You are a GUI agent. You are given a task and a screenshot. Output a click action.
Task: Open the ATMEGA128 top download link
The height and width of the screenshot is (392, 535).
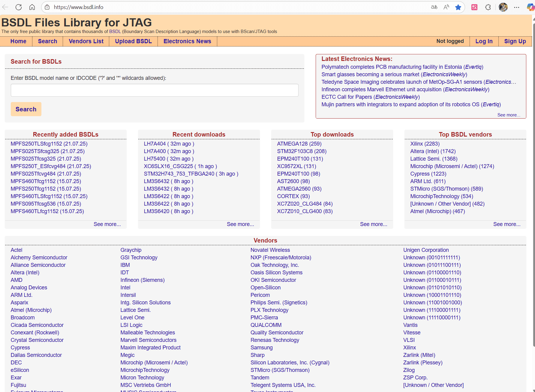[x=299, y=144]
